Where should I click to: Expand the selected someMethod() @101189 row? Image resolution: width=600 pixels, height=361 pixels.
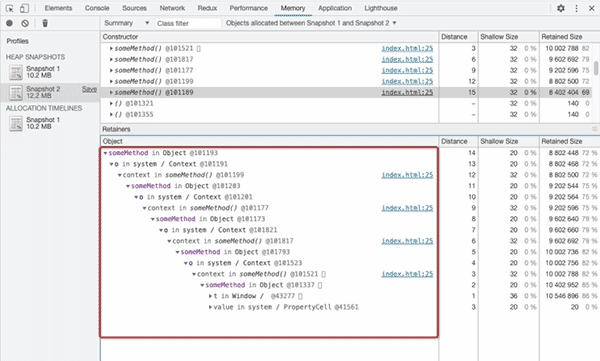[x=111, y=93]
